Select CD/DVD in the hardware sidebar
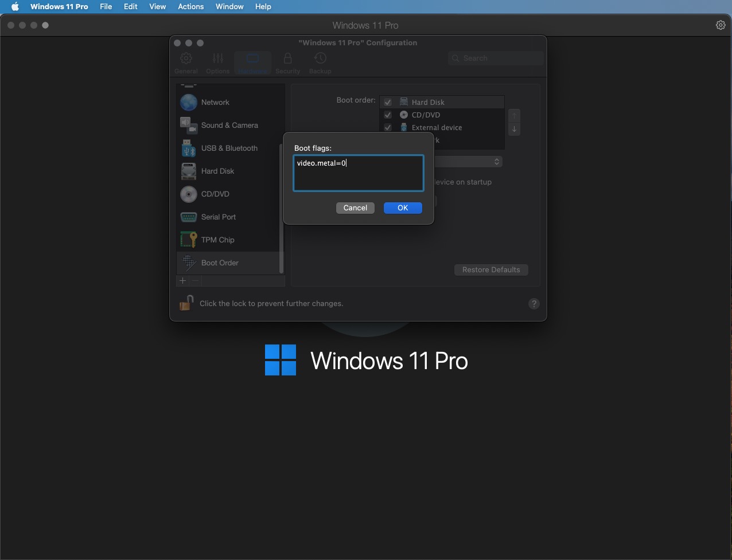The height and width of the screenshot is (560, 732). click(x=230, y=194)
